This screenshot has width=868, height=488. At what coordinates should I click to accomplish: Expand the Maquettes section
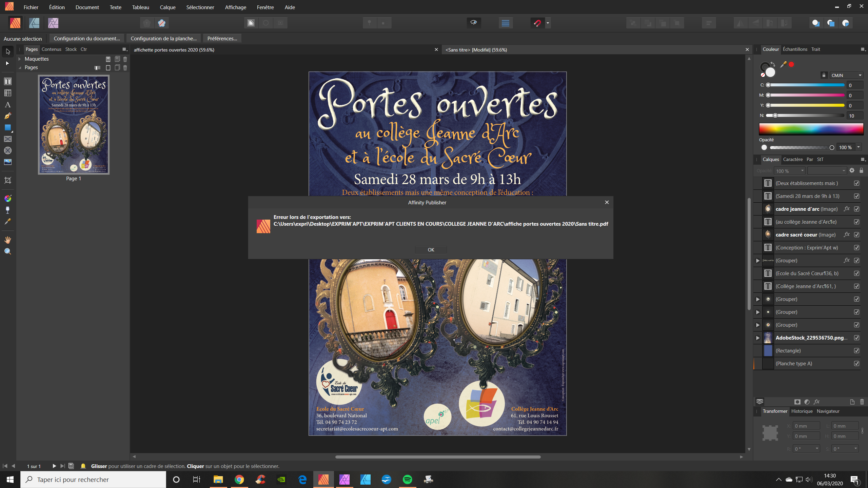(x=20, y=59)
